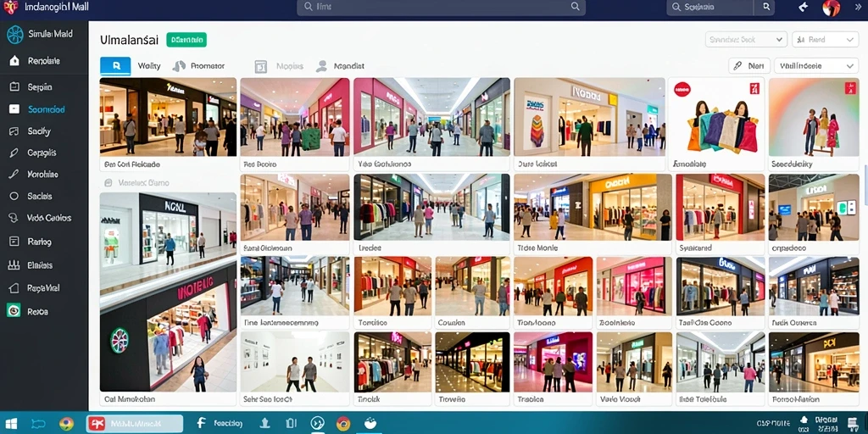Click the Sacliy item in the sidebar
Image resolution: width=868 pixels, height=434 pixels.
pos(39,131)
